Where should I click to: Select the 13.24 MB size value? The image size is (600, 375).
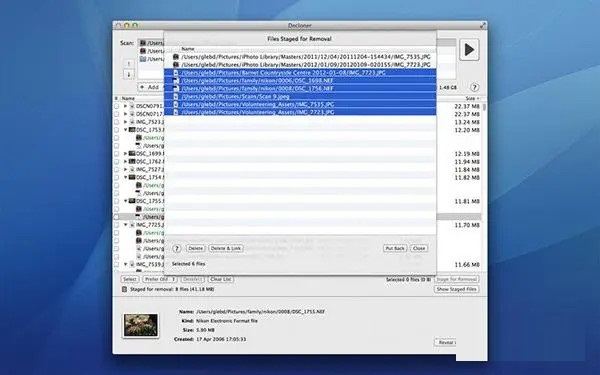click(x=467, y=122)
